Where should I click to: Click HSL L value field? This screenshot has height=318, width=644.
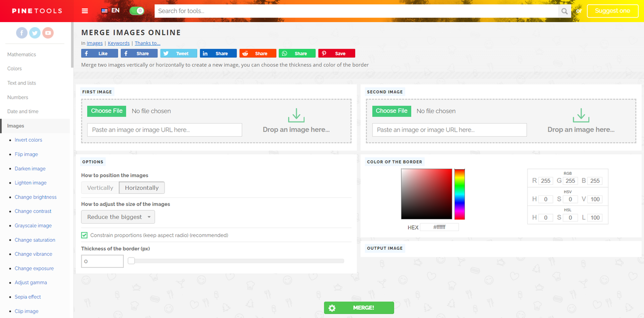pyautogui.click(x=595, y=218)
